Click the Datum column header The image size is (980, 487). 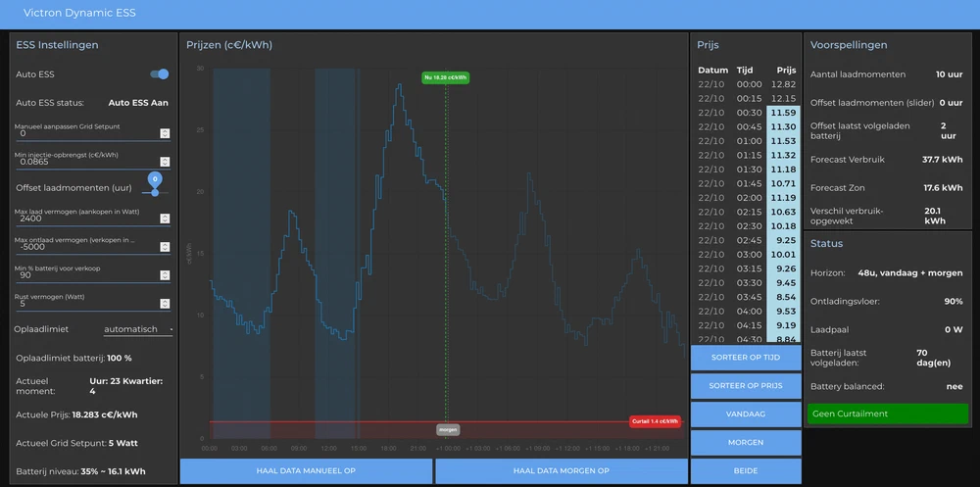coord(713,70)
